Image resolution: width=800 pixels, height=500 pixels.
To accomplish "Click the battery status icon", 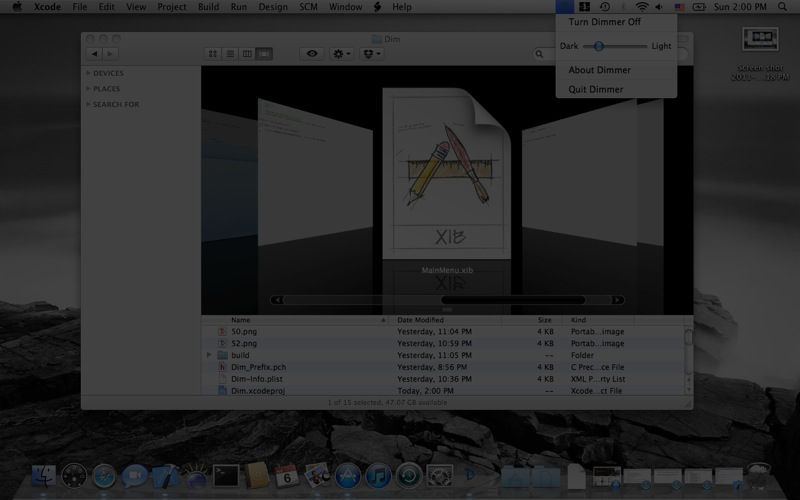I will point(699,7).
